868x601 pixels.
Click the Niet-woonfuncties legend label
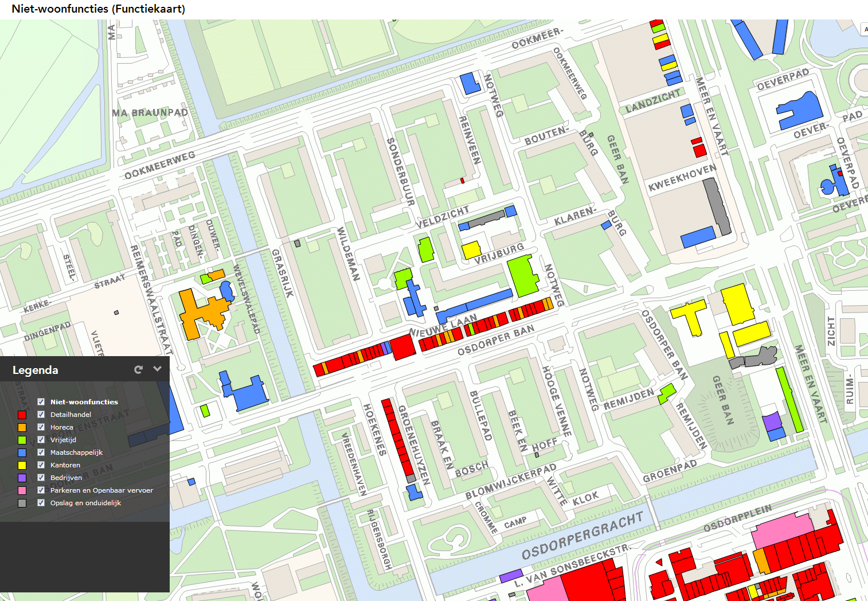click(84, 402)
